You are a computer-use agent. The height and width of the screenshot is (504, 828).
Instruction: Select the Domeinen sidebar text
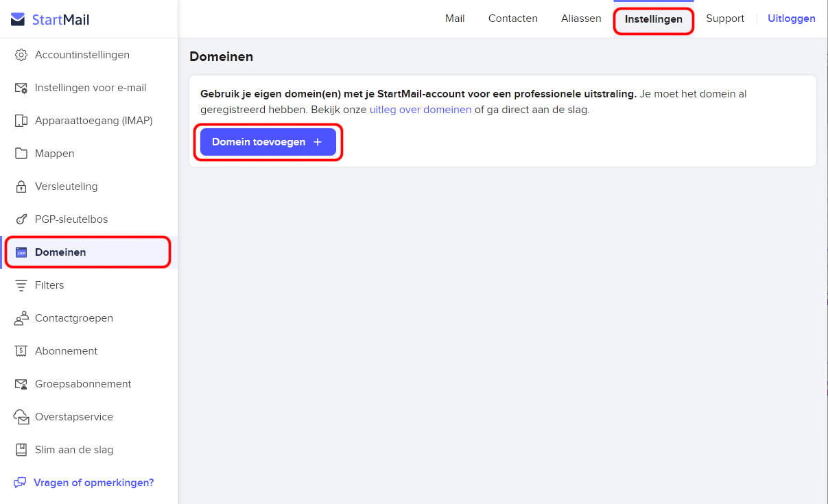click(60, 252)
